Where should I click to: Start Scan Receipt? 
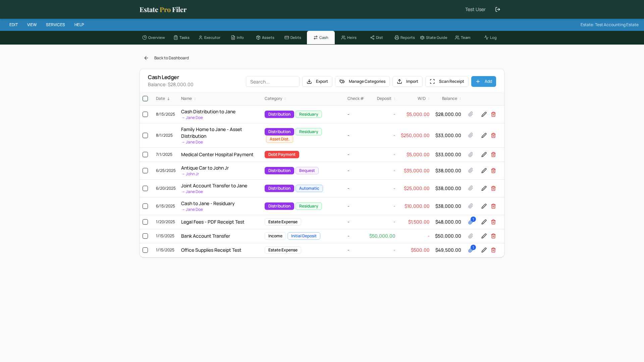pyautogui.click(x=447, y=81)
